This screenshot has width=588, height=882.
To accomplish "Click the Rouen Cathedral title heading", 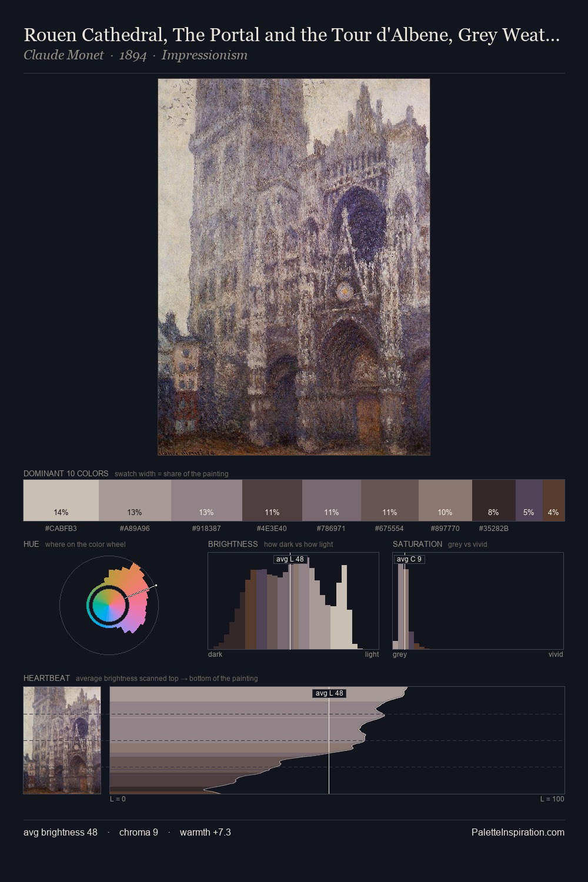I will 292,35.
